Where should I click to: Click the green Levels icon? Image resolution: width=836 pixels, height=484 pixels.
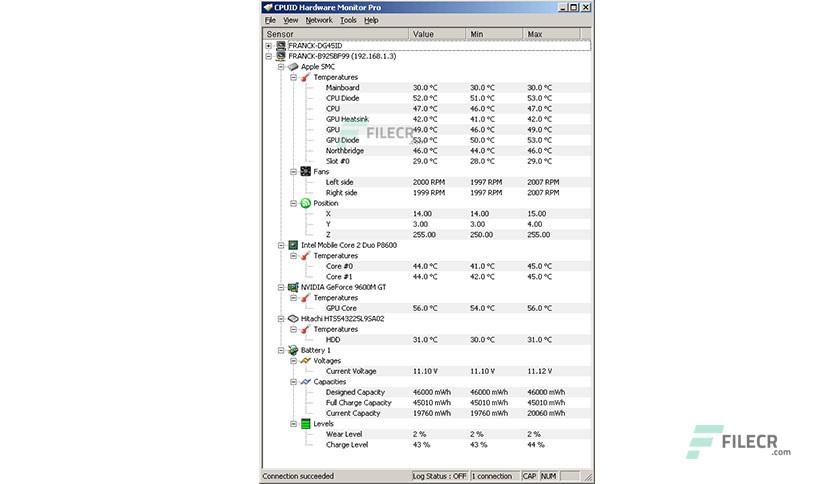coord(306,424)
